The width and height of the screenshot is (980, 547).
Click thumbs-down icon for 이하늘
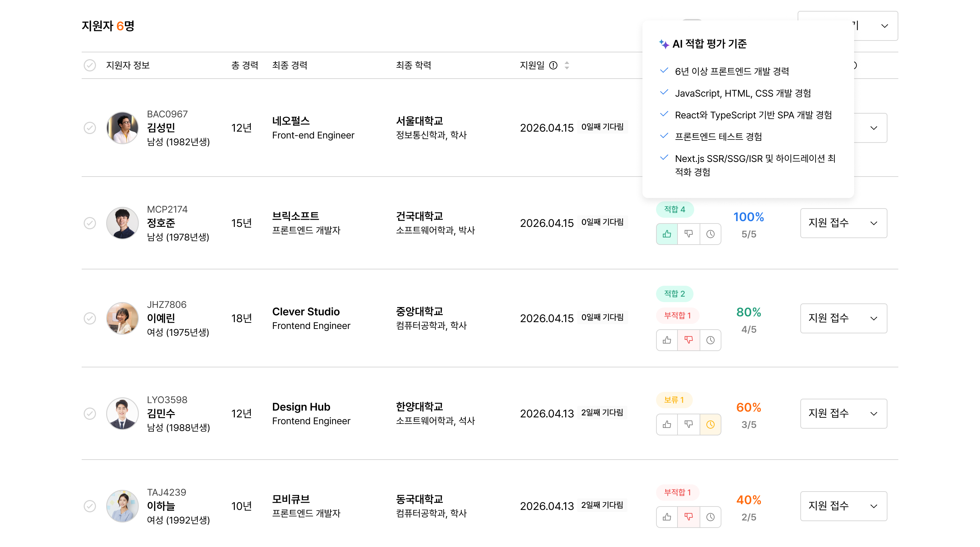(x=688, y=517)
